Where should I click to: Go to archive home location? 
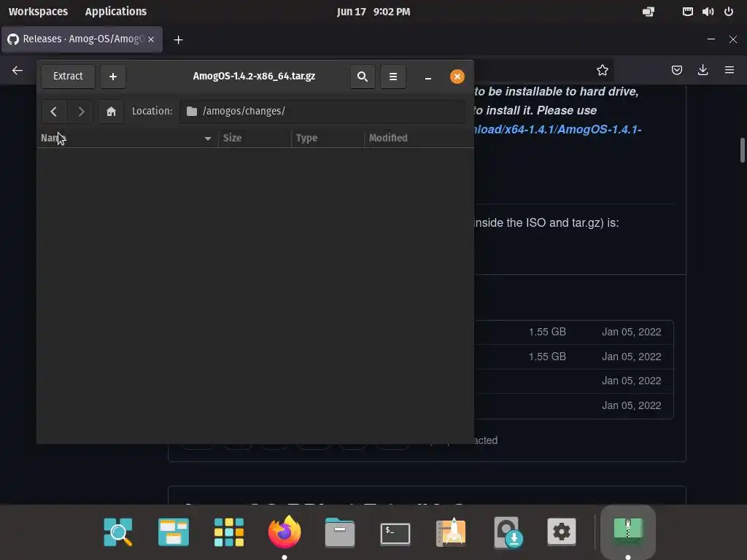pyautogui.click(x=111, y=112)
